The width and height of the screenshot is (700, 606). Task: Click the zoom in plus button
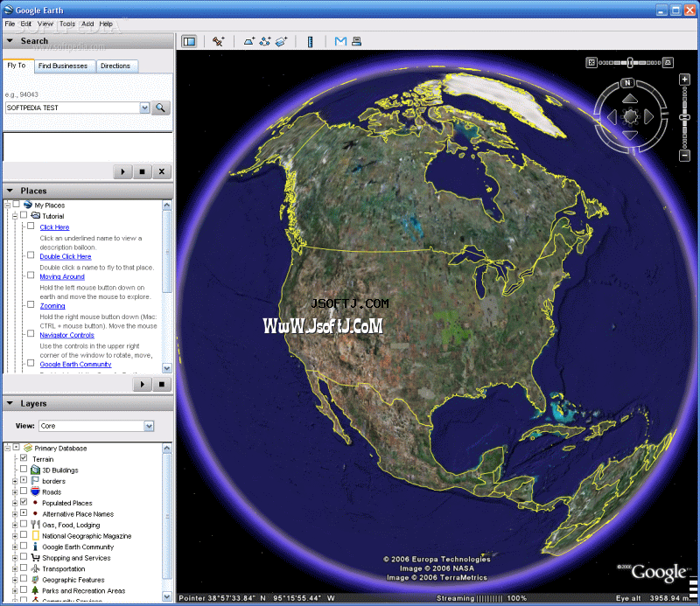(684, 80)
